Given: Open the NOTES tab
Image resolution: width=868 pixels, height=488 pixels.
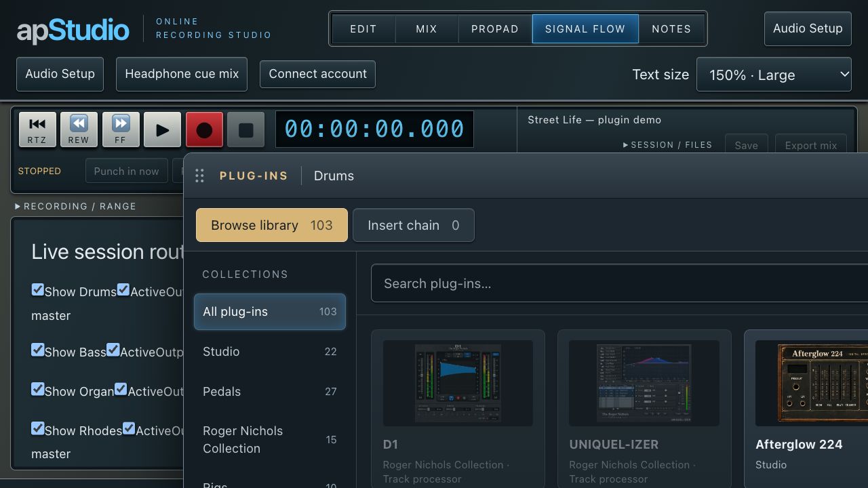Looking at the screenshot, I should [x=671, y=29].
